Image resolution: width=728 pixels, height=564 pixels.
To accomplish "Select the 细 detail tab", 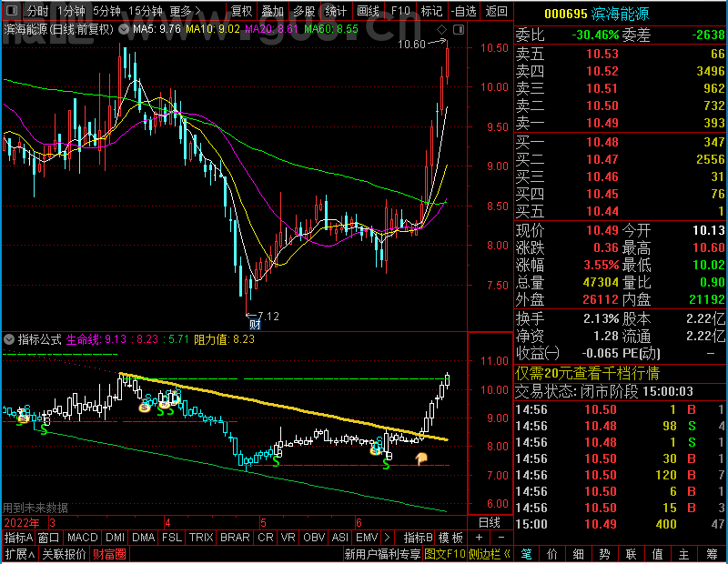I will [579, 554].
